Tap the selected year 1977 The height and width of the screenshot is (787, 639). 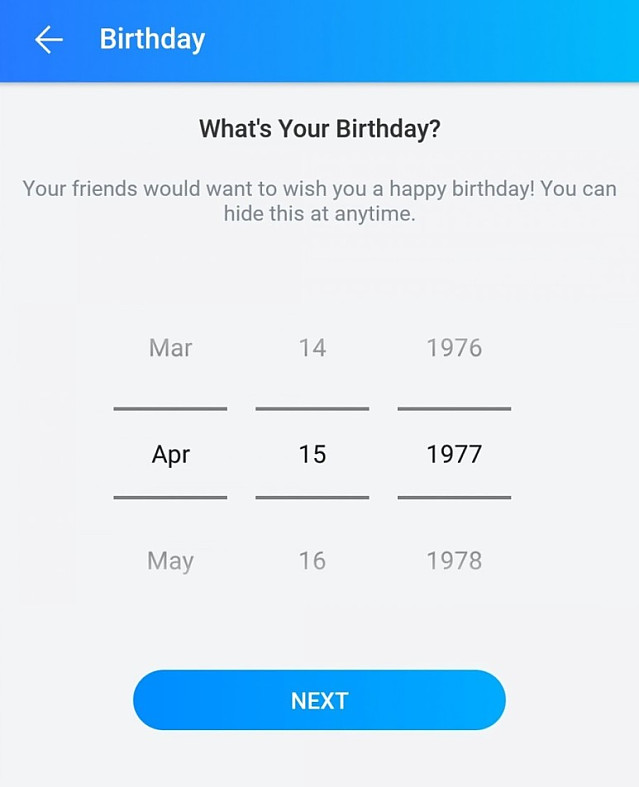click(454, 454)
